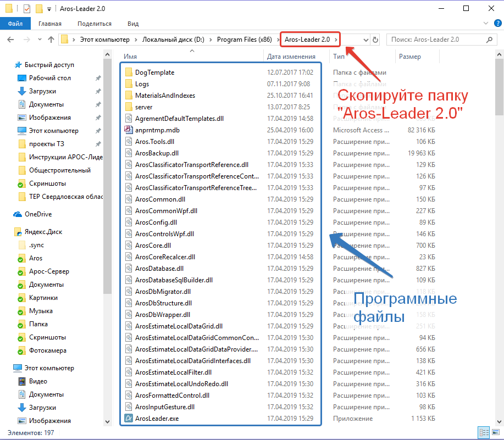Open Яндекс.Диск in navigation pane
This screenshot has height=440, width=504.
[x=43, y=232]
